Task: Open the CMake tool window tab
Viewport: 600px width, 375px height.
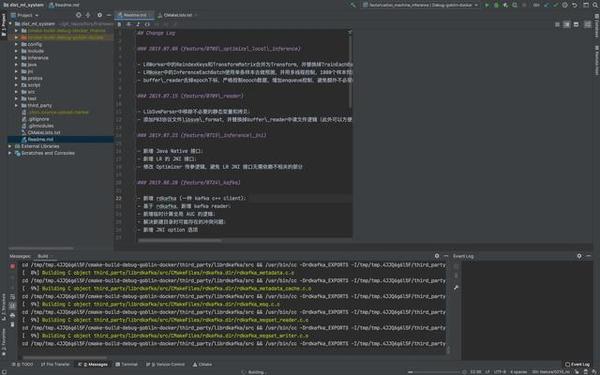Action: [x=203, y=364]
